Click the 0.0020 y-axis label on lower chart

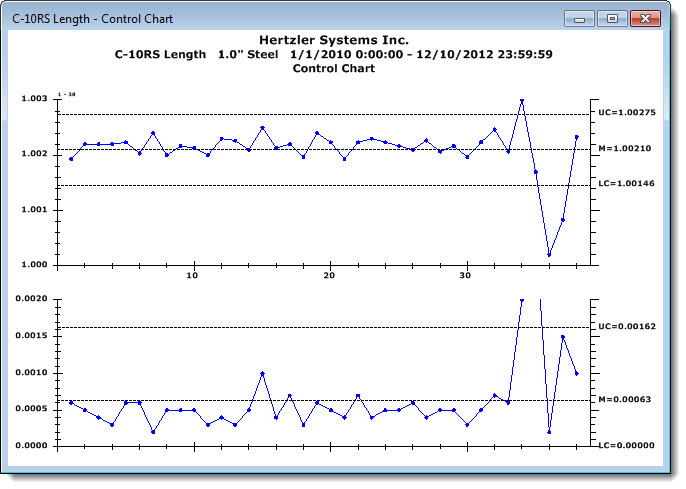click(31, 299)
